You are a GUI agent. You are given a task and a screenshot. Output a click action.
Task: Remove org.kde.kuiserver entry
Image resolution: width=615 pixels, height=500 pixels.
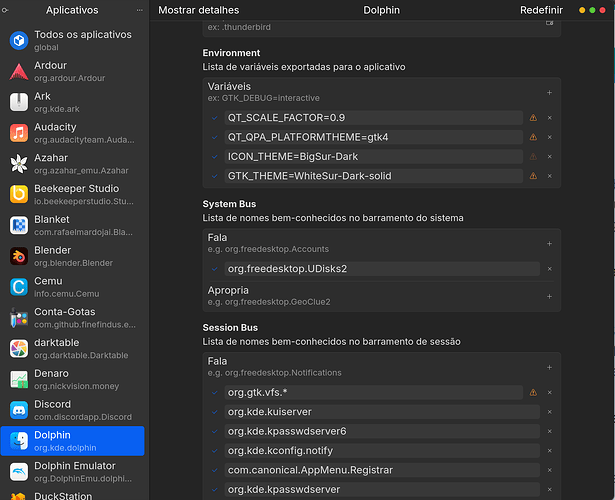point(549,412)
